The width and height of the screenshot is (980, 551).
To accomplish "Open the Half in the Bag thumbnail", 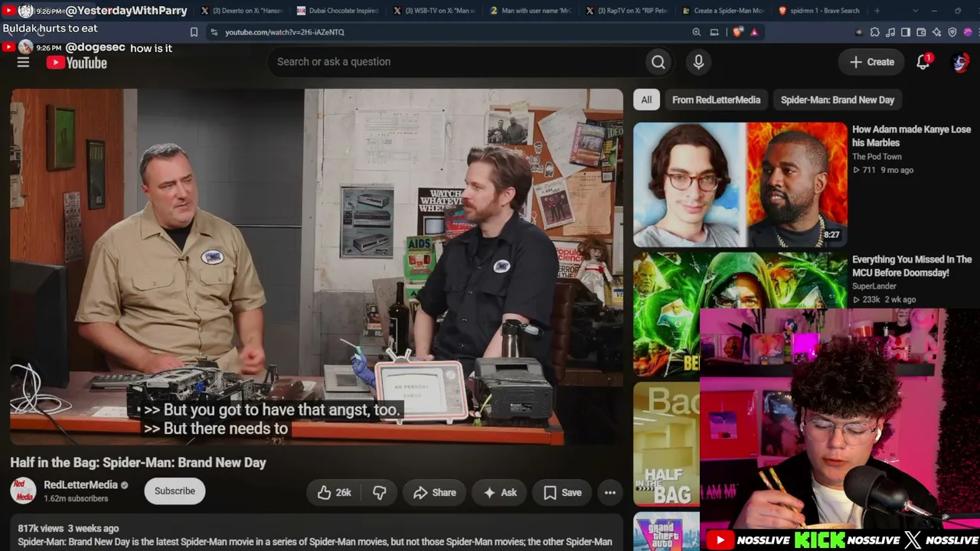I will (666, 444).
